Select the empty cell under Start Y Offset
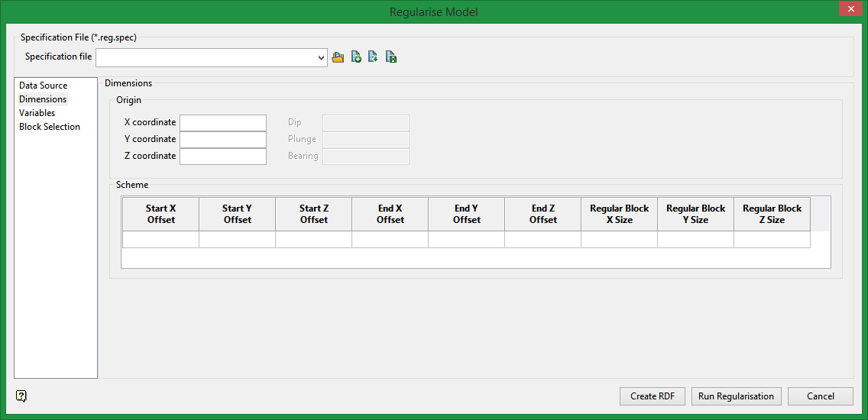The image size is (868, 420). 237,240
